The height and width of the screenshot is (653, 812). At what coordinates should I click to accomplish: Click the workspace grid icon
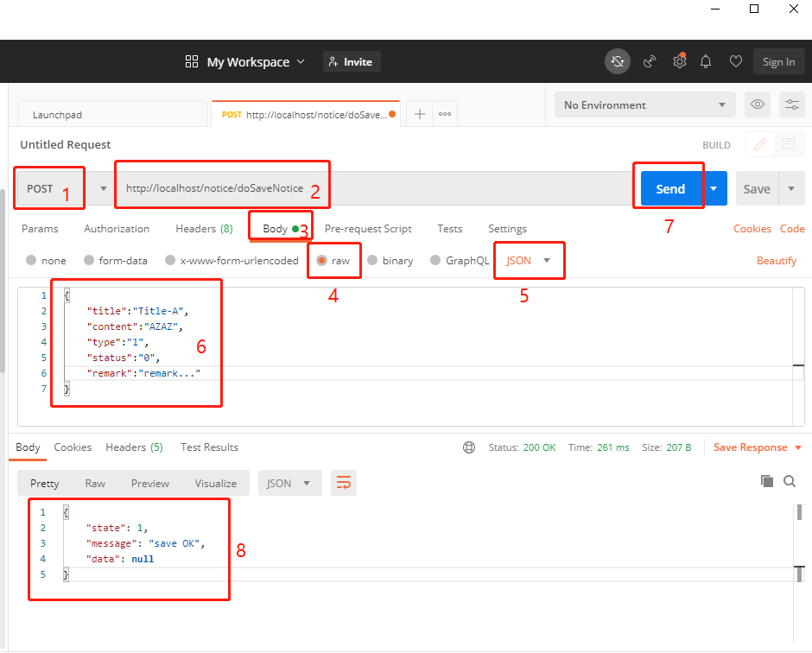tap(192, 61)
